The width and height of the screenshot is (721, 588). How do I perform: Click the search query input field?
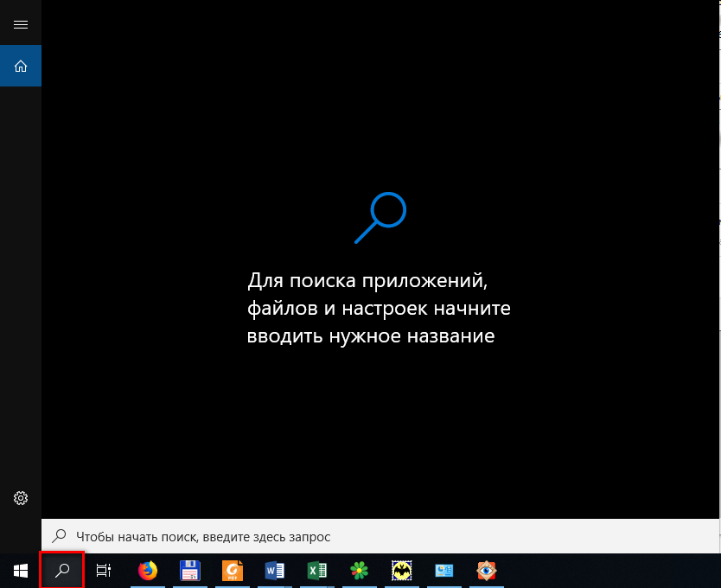(380, 536)
